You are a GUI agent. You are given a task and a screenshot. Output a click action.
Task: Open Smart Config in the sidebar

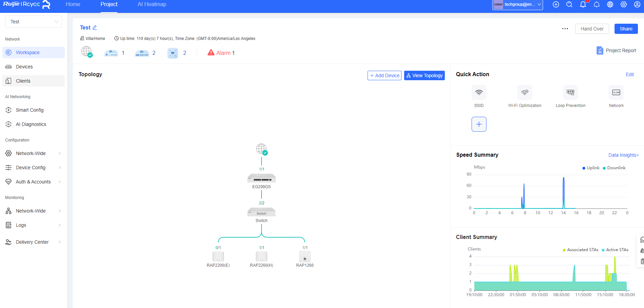coord(30,110)
